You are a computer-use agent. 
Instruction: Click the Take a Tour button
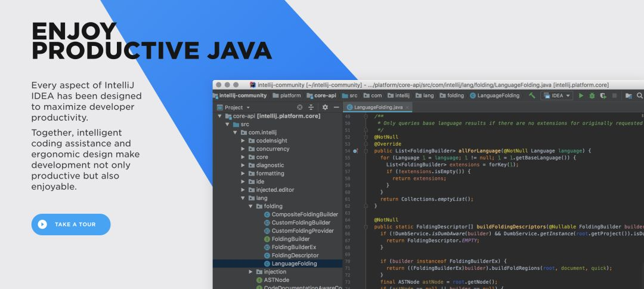[x=70, y=225]
